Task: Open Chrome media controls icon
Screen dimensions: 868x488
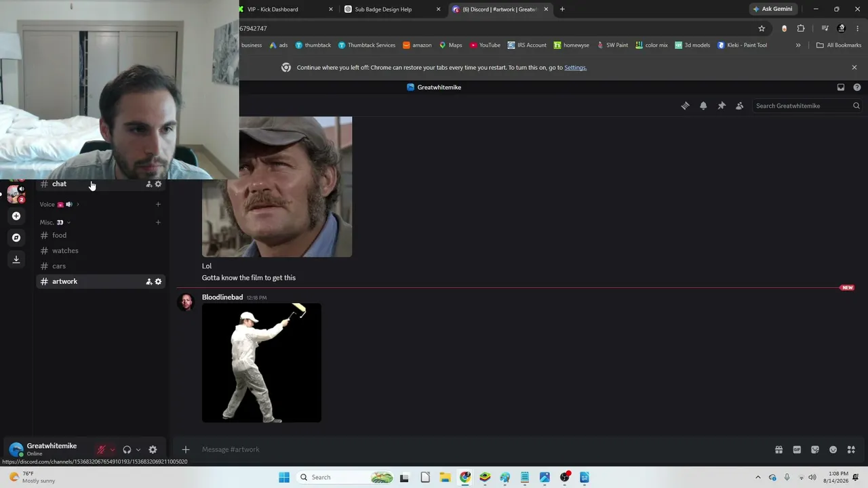Action: tap(825, 28)
